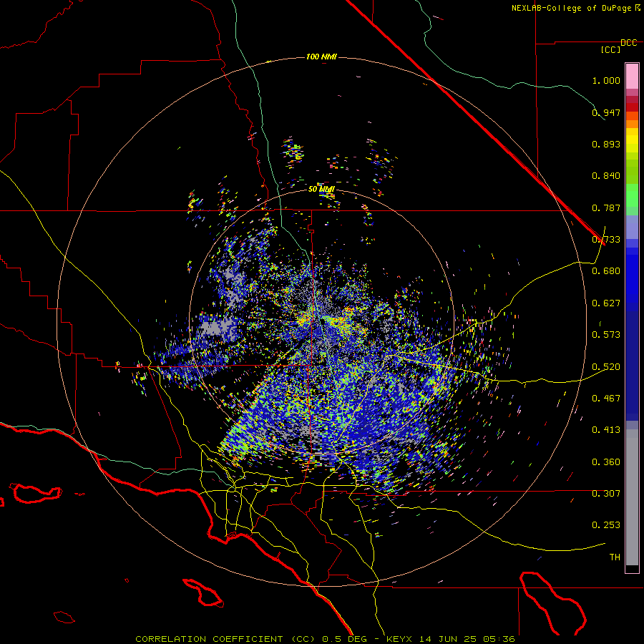Click the DCC label above the color scale

(x=629, y=43)
